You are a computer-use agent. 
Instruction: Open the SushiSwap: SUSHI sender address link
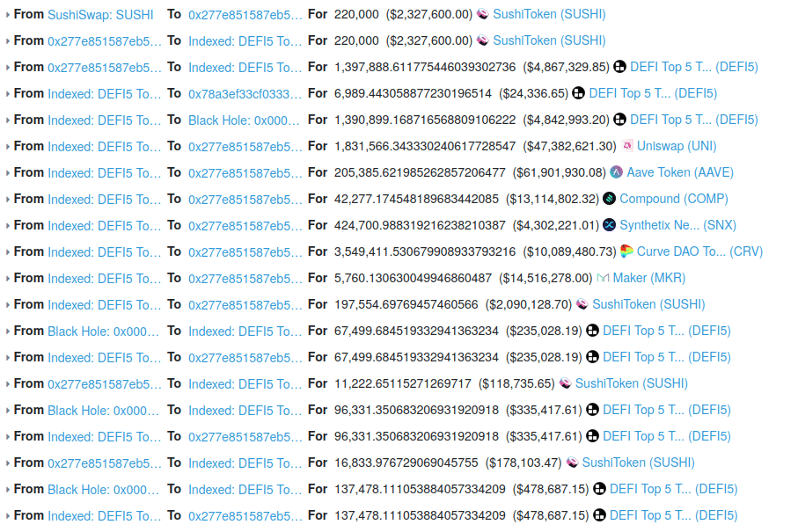coord(100,15)
